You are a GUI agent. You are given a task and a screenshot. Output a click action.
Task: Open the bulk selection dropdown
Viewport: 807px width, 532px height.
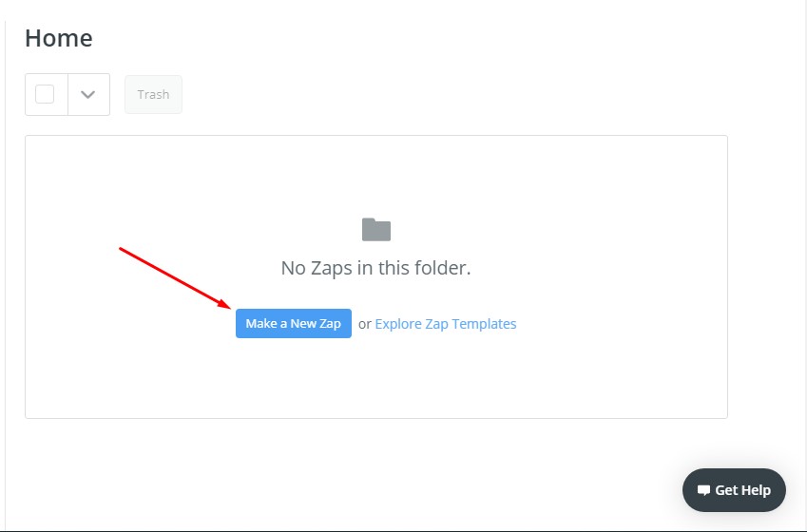click(x=88, y=95)
